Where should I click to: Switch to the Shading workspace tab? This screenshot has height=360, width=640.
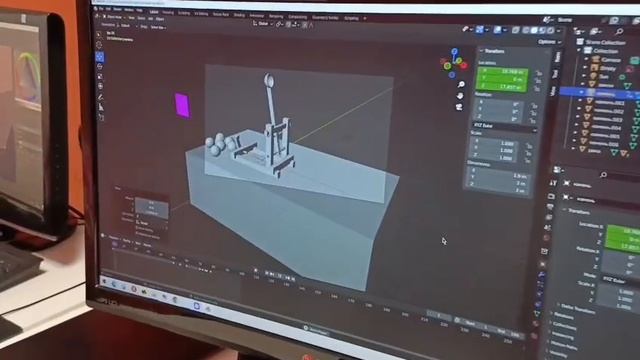[x=239, y=15]
